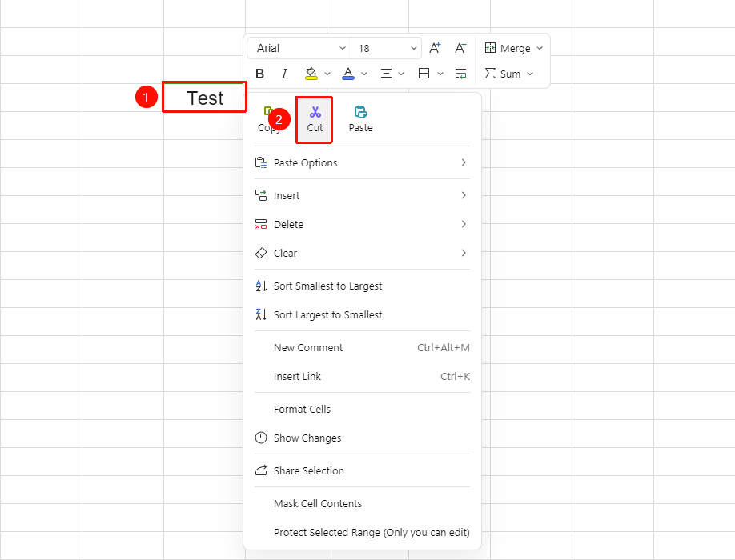This screenshot has width=735, height=560.
Task: Click the increase font size icon
Action: 435,48
